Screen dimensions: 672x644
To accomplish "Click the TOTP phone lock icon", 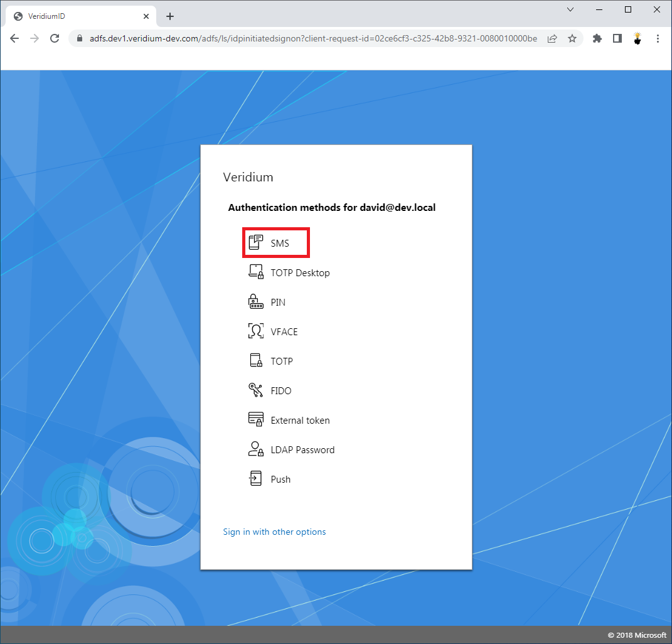I will pyautogui.click(x=256, y=361).
